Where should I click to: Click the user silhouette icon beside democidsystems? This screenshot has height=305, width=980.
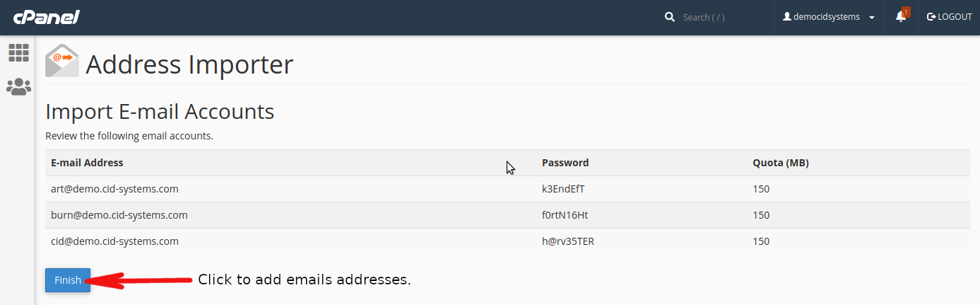(787, 17)
